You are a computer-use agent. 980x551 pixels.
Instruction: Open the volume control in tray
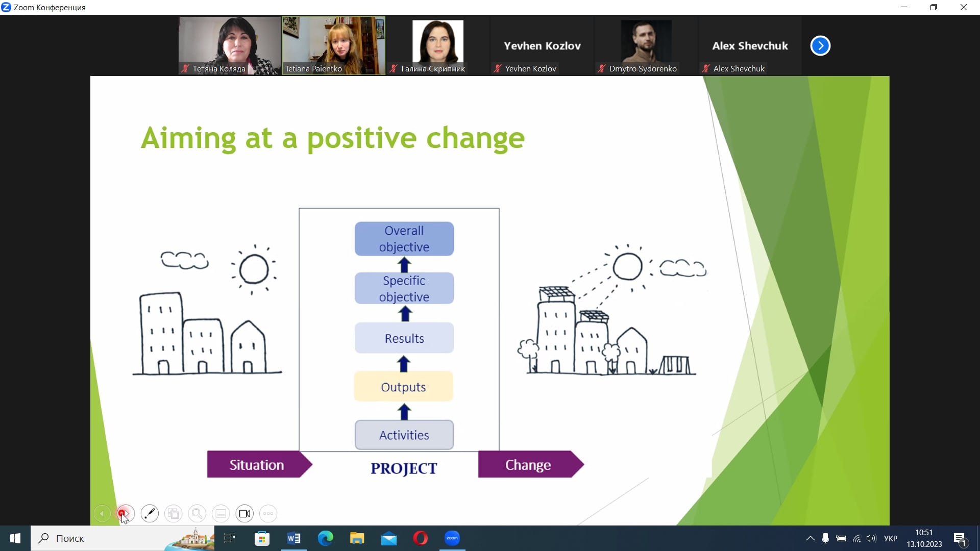[871, 538]
